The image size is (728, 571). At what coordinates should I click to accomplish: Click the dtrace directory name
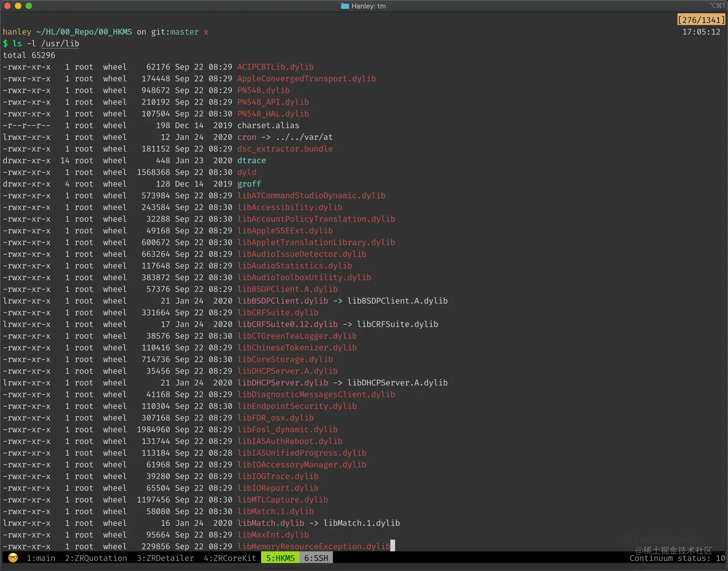tap(251, 160)
